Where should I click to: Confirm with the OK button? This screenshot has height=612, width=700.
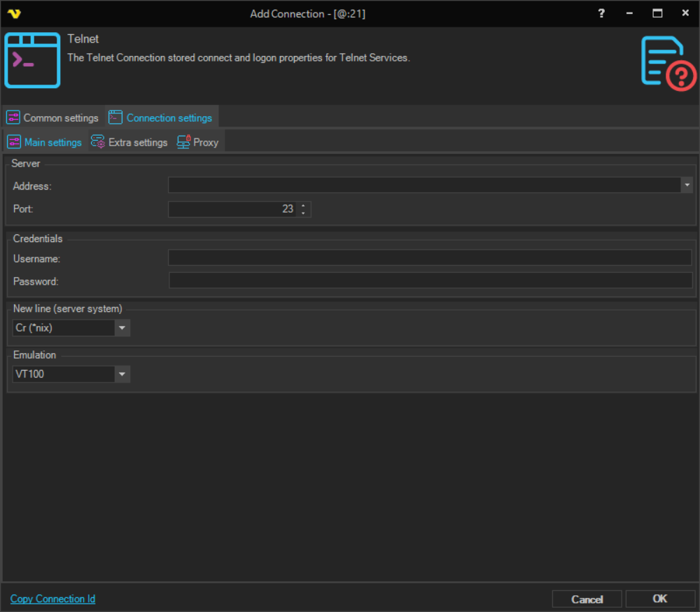(659, 599)
